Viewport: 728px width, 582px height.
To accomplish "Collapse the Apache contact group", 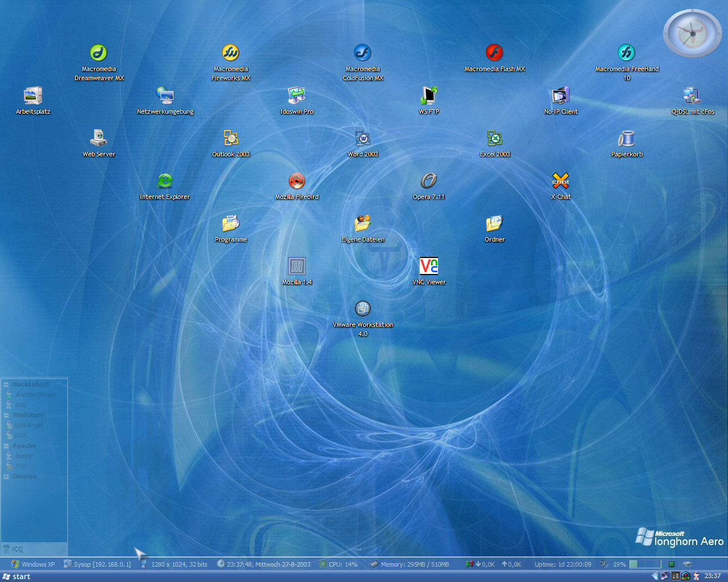I will coord(6,446).
